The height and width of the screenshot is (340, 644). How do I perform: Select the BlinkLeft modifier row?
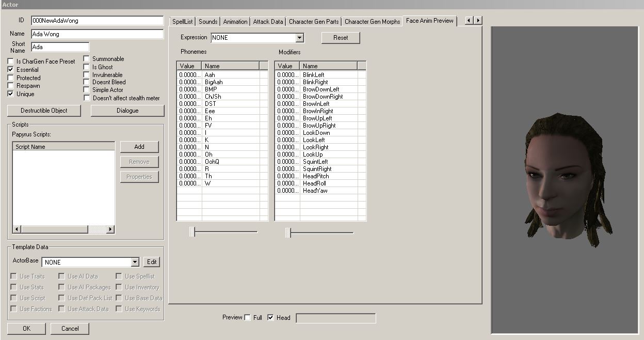click(320, 75)
